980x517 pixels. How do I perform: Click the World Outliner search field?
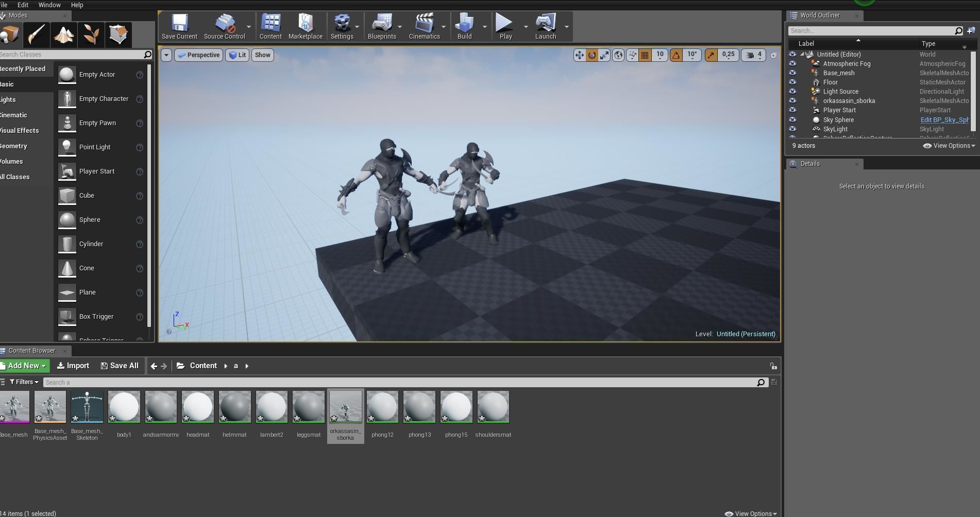tap(876, 31)
